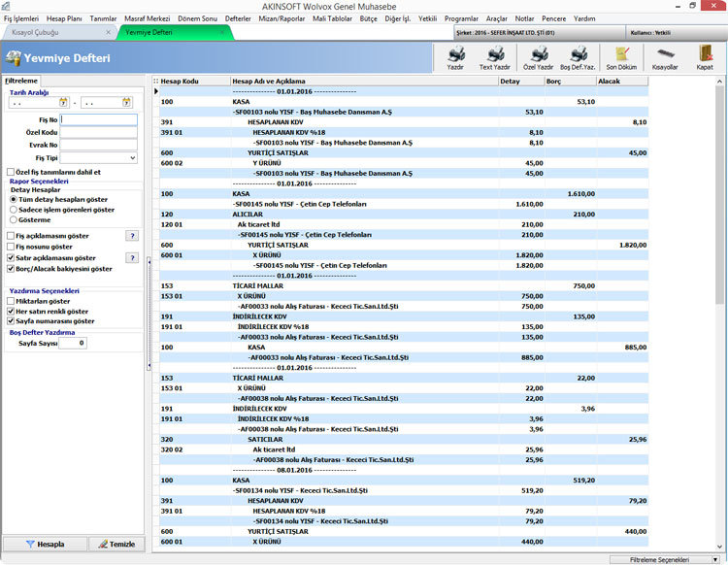Select the Gösterme radio option
Viewport: 728px width, 565px height.
[14, 220]
